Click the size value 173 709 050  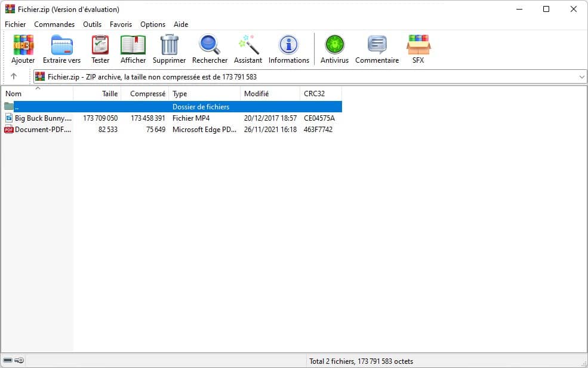100,118
